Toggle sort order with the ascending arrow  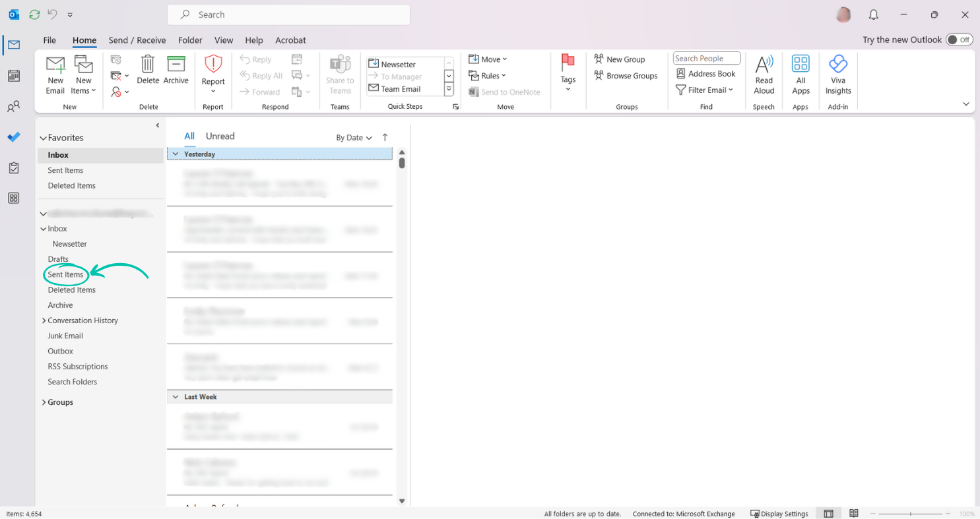point(384,137)
